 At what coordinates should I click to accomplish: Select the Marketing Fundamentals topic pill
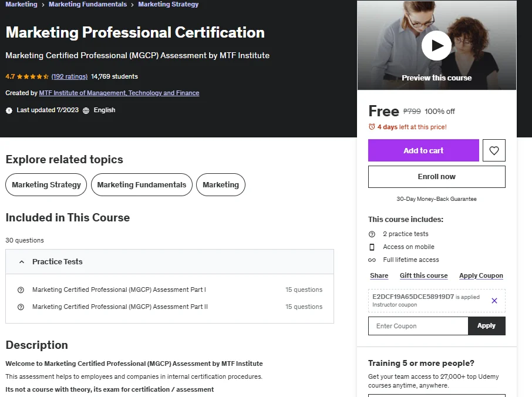[142, 184]
